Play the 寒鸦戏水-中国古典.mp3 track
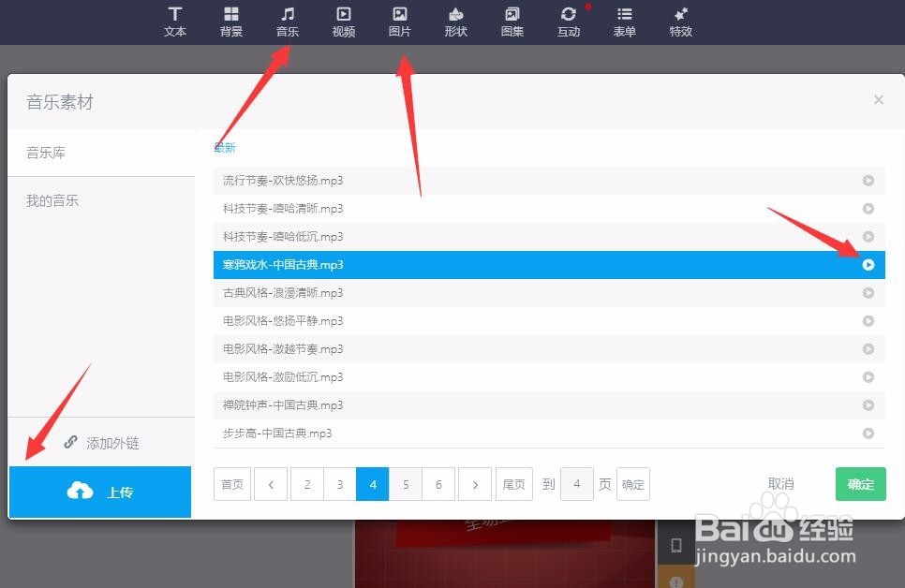 868,265
